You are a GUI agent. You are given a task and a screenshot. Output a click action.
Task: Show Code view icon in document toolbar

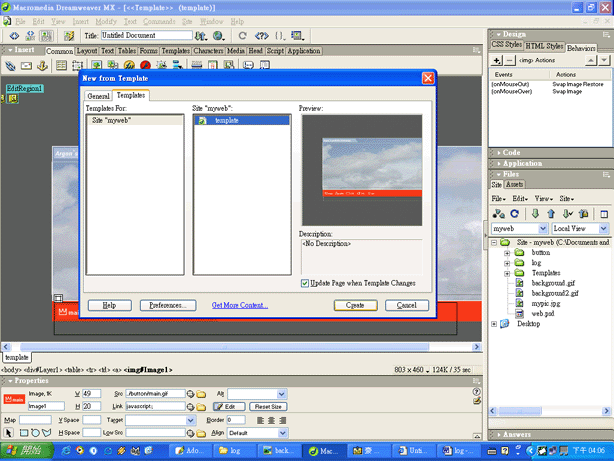pyautogui.click(x=14, y=36)
